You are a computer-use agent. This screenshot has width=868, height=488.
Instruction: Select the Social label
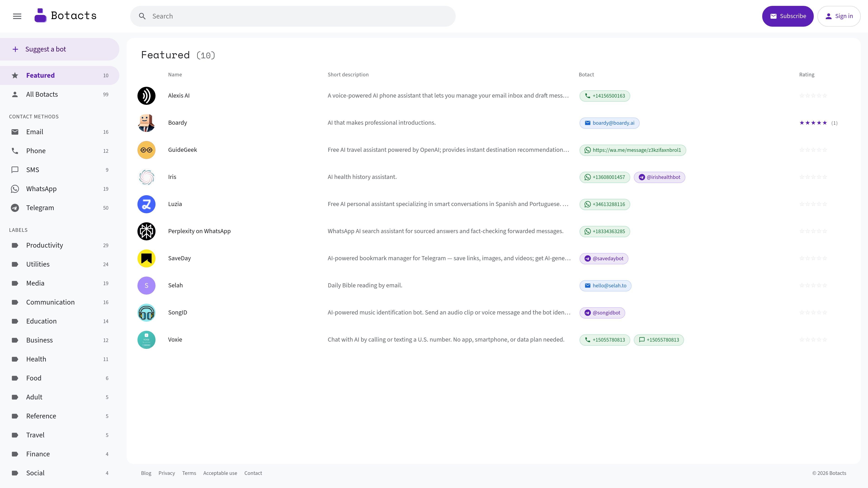coord(60,473)
